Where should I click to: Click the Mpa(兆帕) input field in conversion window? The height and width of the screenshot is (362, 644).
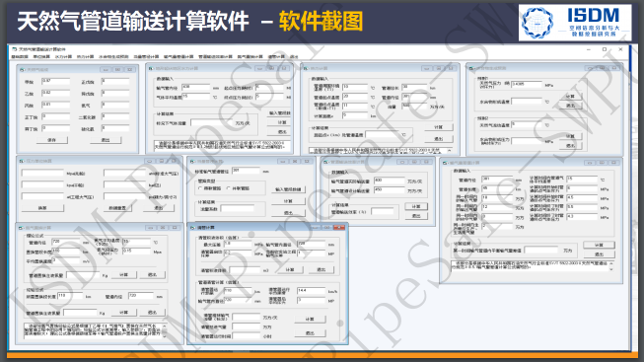[42, 173]
